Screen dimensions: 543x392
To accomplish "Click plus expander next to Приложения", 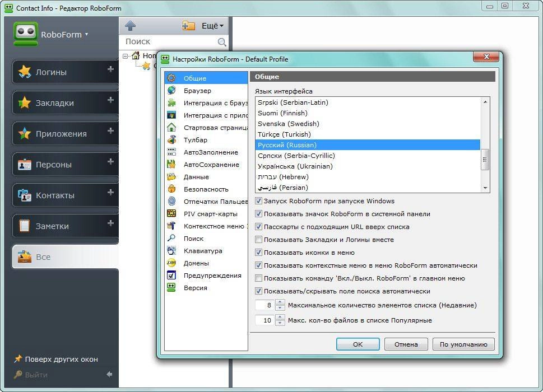I will (110, 131).
